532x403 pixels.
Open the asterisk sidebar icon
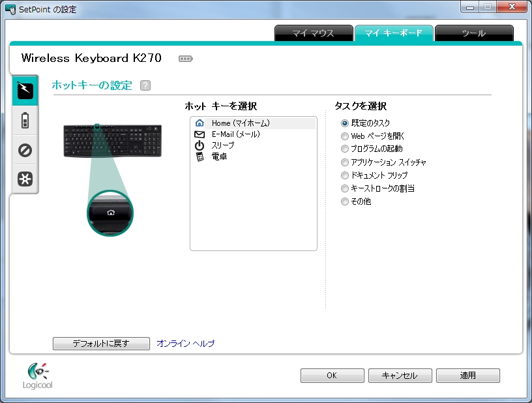tap(25, 179)
